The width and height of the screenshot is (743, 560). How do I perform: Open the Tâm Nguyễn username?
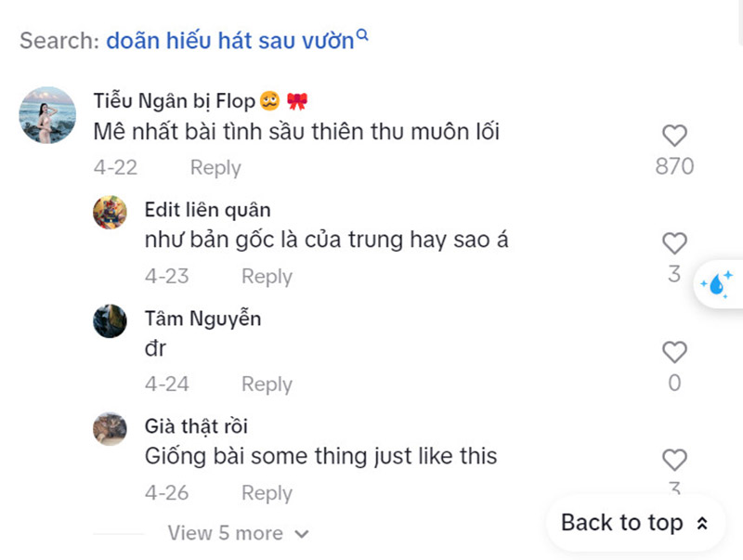pyautogui.click(x=202, y=319)
